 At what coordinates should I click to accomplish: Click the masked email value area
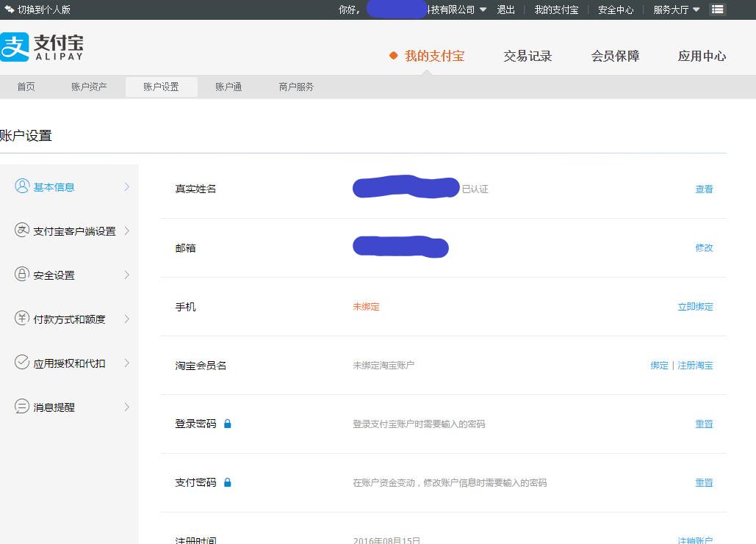tap(400, 247)
